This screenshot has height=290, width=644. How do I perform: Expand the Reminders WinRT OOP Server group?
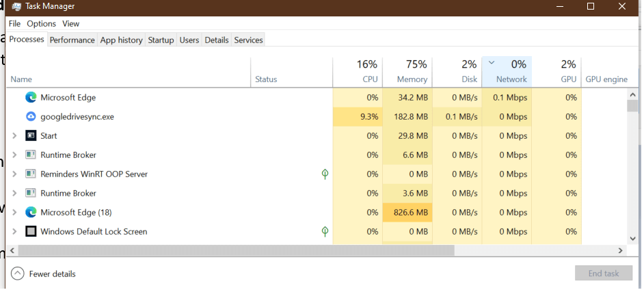(14, 174)
